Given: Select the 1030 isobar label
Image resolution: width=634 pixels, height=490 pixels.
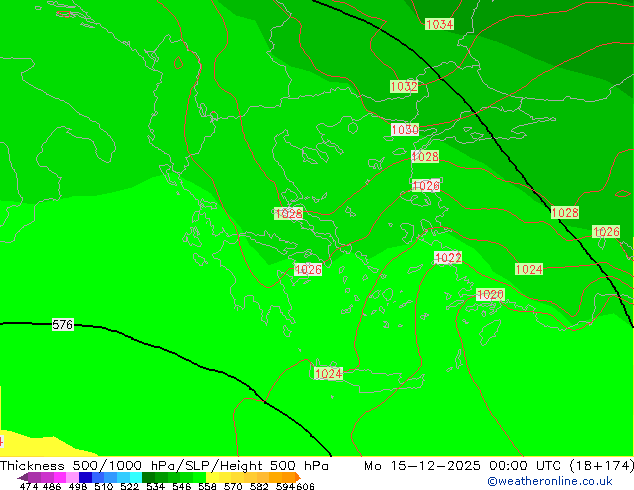Looking at the screenshot, I should pos(405,129).
